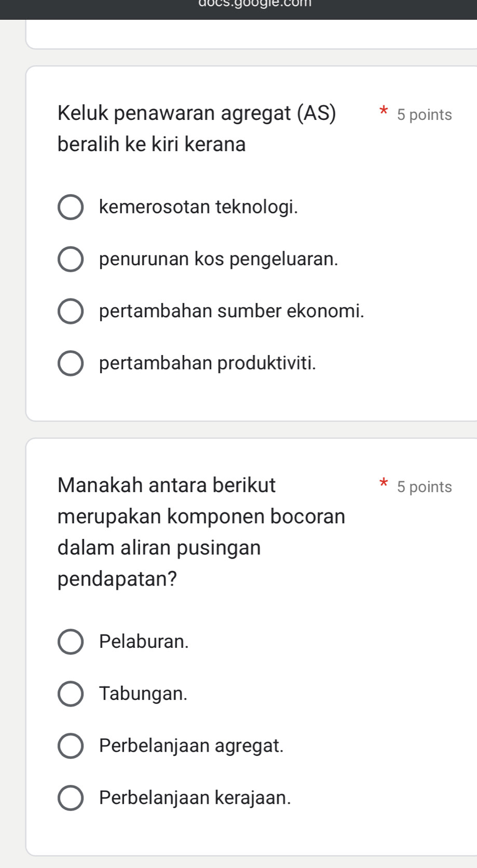Image resolution: width=477 pixels, height=868 pixels.
Task: Mark 'pertambahan produktiviti.' as the answer
Action: coord(71,363)
